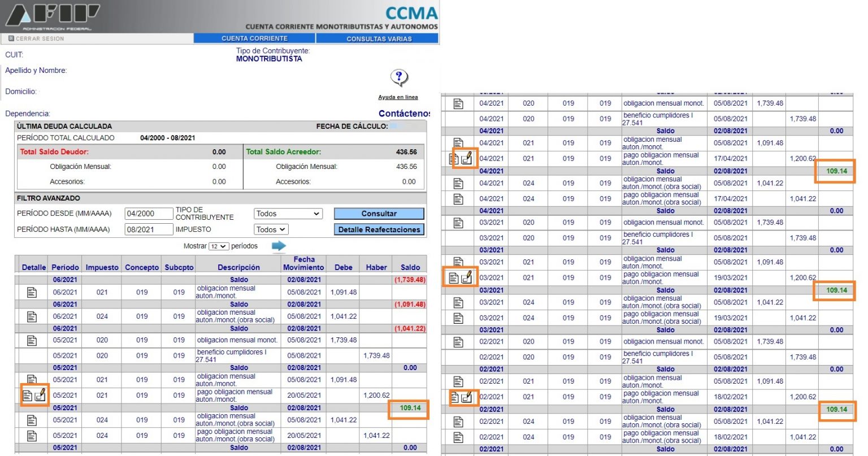This screenshot has width=868, height=456.
Task: Click the Contáctenos link
Action: (x=404, y=114)
